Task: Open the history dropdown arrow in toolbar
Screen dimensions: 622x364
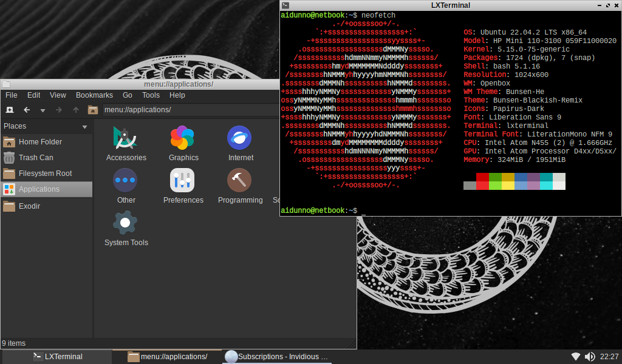Action: click(x=43, y=110)
